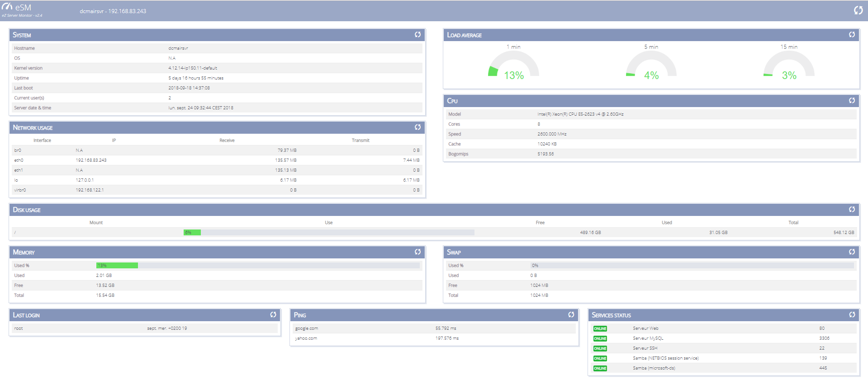Refresh the System panel
The height and width of the screenshot is (384, 868).
pyautogui.click(x=417, y=35)
